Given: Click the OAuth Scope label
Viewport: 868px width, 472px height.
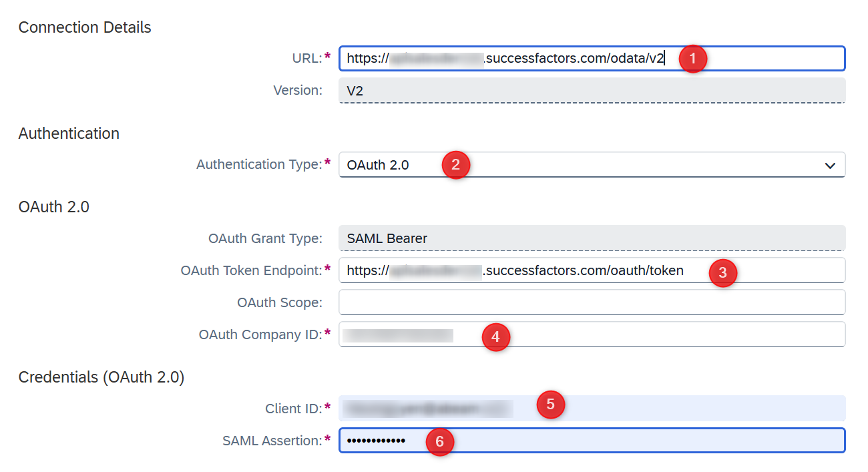Looking at the screenshot, I should click(279, 302).
